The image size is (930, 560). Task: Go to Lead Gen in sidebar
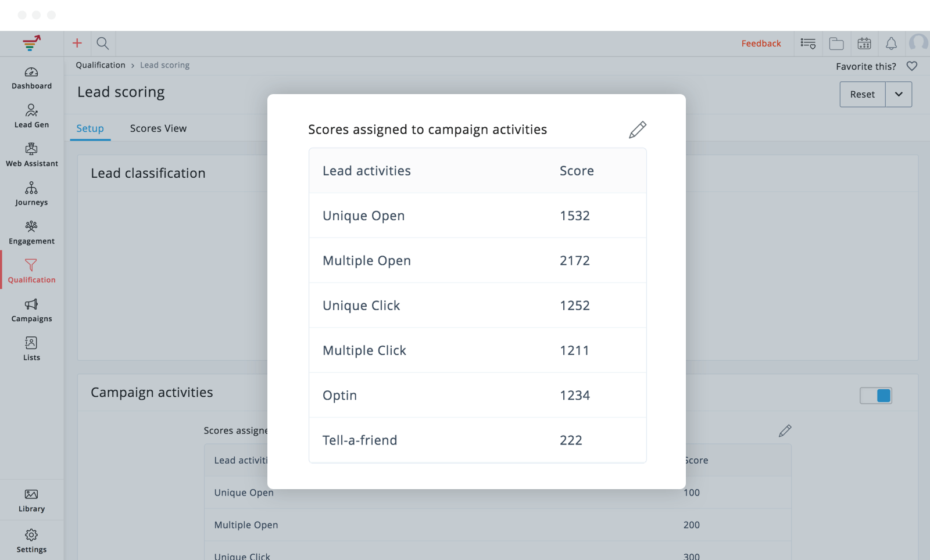pos(31,116)
